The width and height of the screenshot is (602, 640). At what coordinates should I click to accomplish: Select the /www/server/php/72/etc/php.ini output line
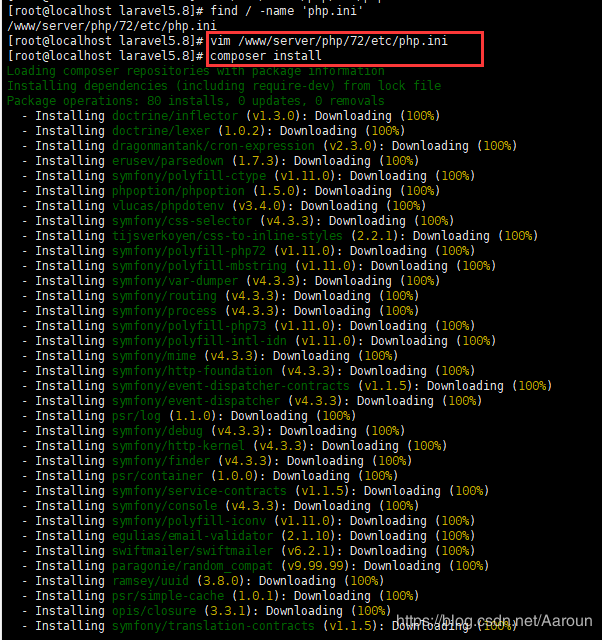(112, 26)
